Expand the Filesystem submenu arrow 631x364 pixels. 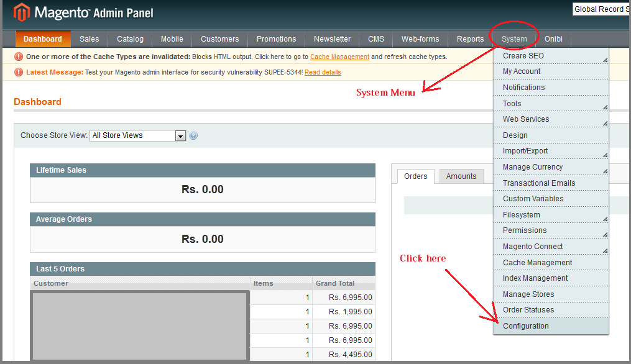coord(605,219)
